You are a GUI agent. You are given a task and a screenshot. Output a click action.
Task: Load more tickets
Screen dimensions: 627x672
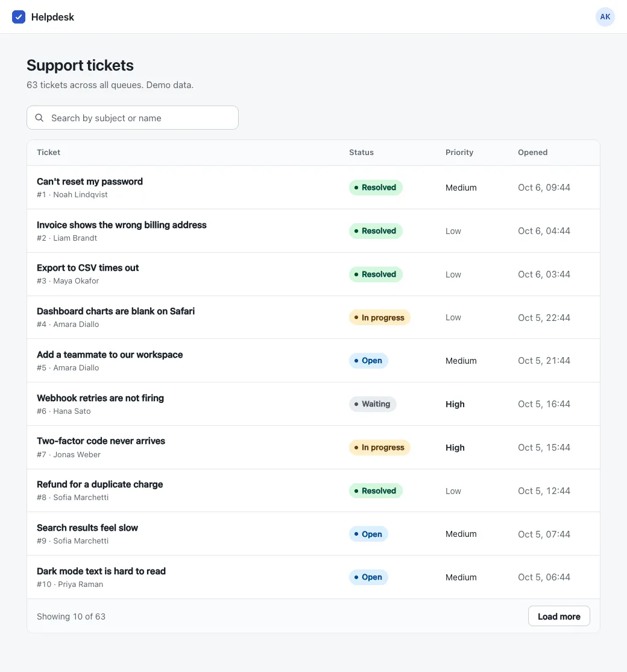click(x=559, y=617)
